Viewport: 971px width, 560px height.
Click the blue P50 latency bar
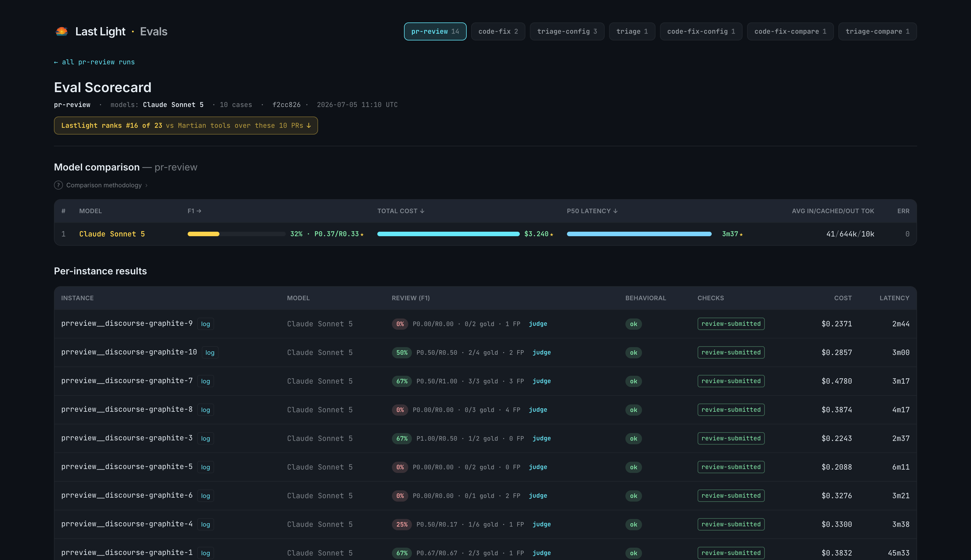pyautogui.click(x=639, y=234)
